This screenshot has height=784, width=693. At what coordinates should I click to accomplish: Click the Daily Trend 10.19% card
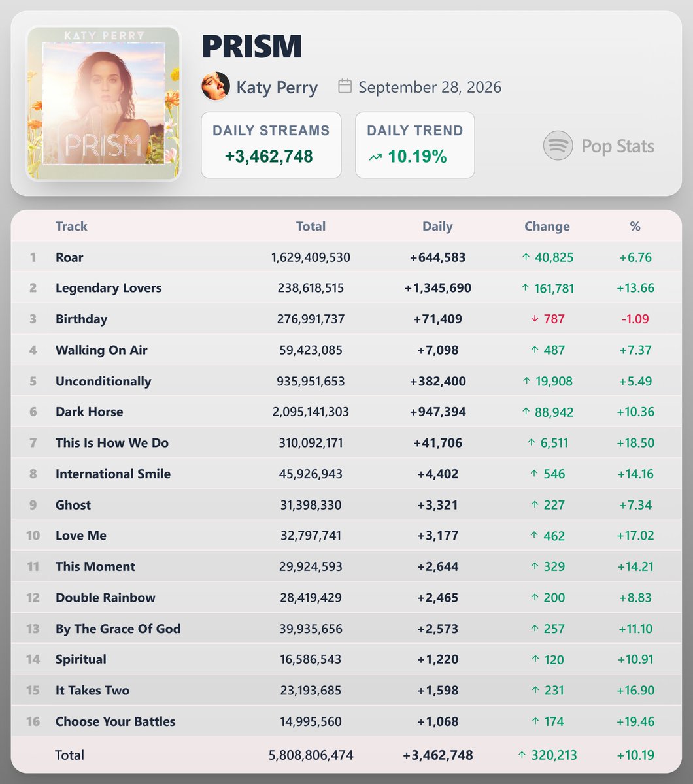[415, 145]
